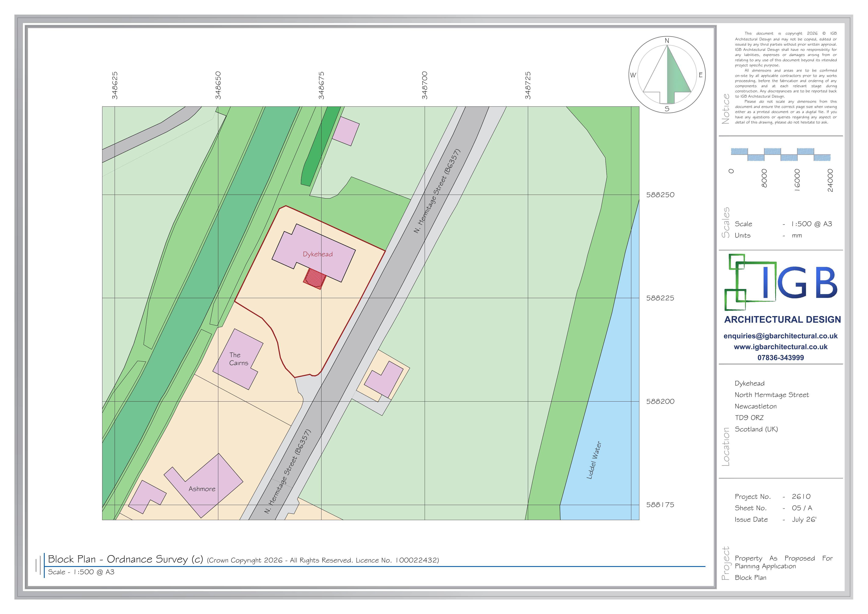Click Newcastleton address line
Image resolution: width=868 pixels, height=614 pixels.
tap(755, 406)
